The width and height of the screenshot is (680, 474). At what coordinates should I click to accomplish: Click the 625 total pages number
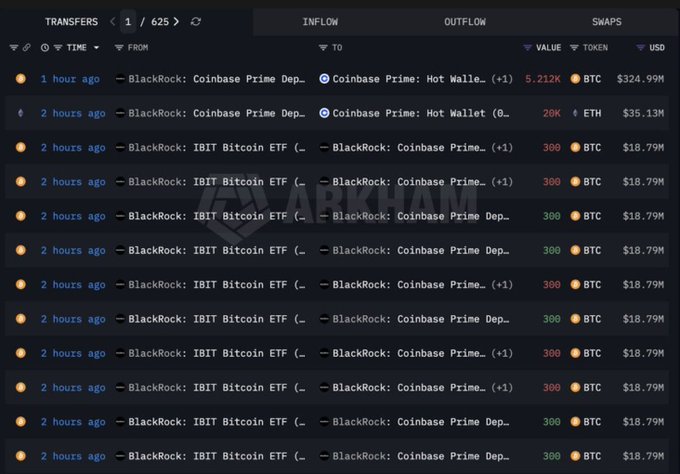[160, 22]
